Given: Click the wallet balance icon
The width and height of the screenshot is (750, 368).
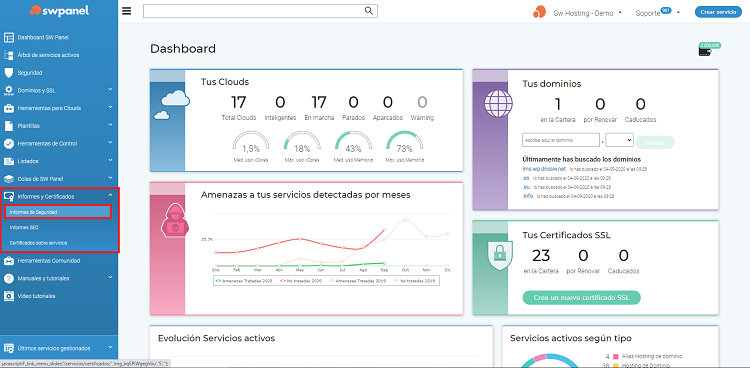Looking at the screenshot, I should coord(706,51).
